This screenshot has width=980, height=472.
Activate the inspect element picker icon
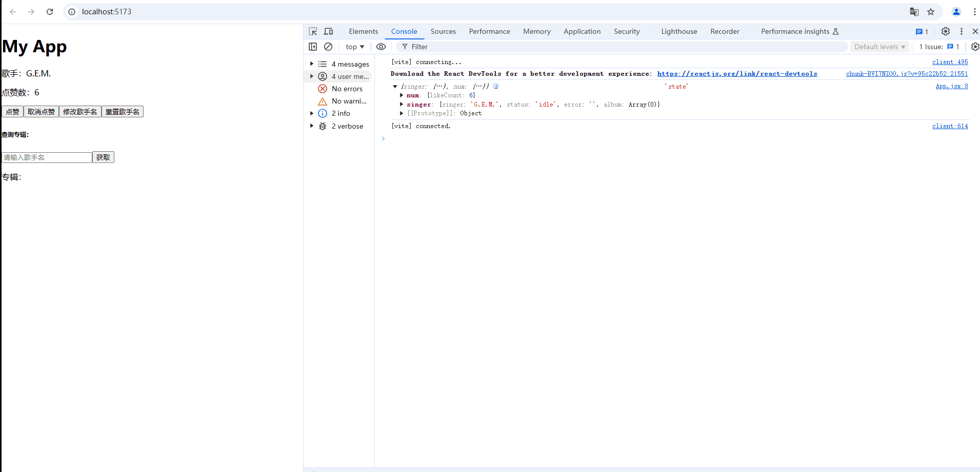tap(313, 31)
